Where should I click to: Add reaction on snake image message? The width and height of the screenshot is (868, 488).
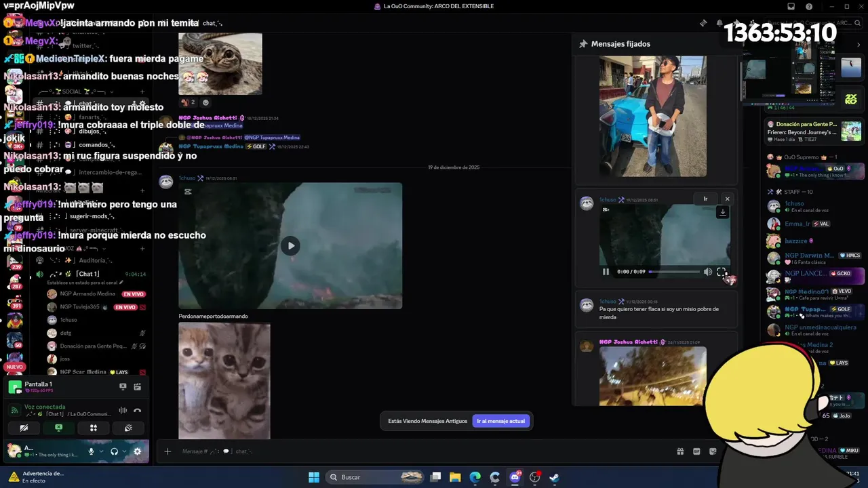click(205, 102)
